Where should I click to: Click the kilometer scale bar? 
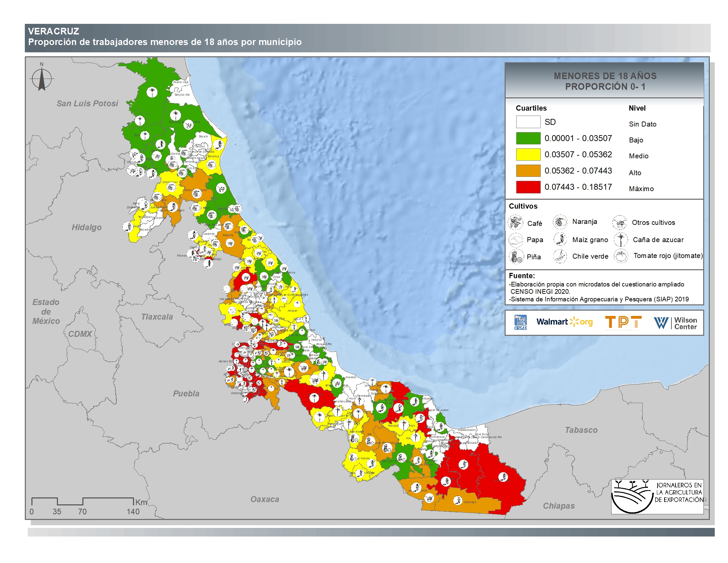point(82,501)
